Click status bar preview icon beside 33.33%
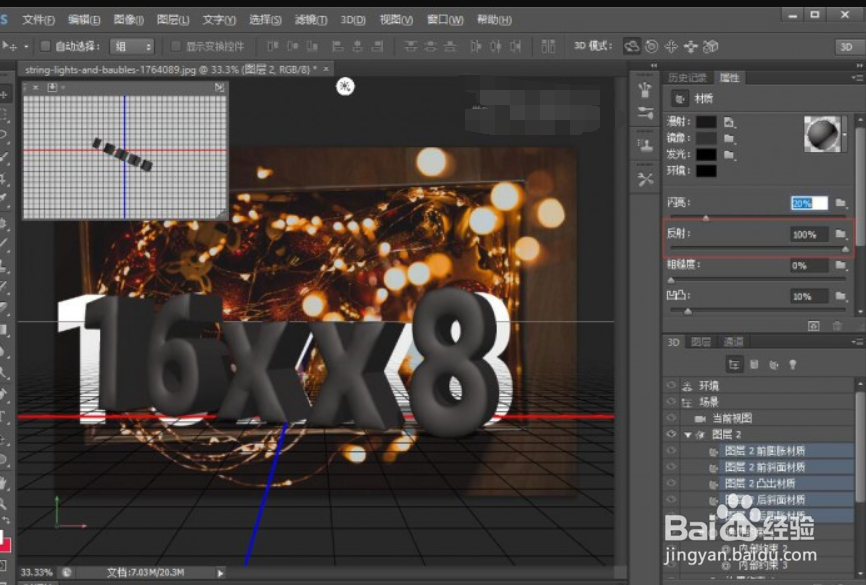Viewport: 866px width, 585px height. 67,572
